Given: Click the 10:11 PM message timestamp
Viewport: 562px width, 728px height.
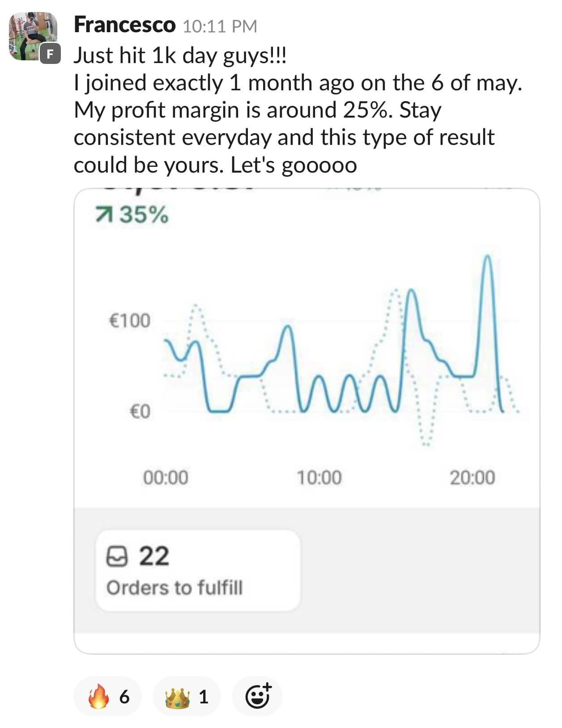Looking at the screenshot, I should (x=220, y=26).
